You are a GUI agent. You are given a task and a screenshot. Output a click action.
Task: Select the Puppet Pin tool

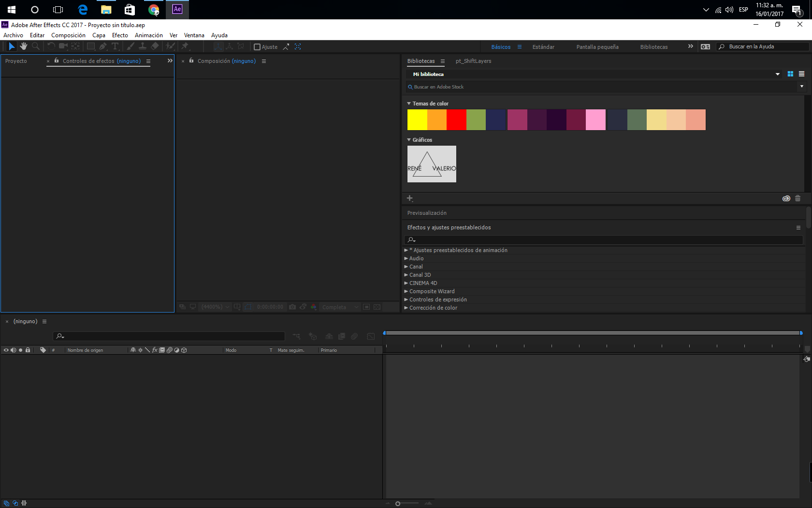tap(185, 46)
